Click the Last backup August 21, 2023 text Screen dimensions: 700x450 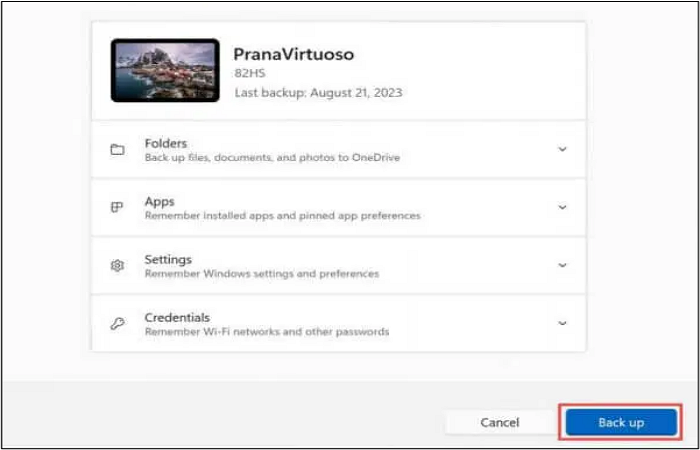click(318, 93)
